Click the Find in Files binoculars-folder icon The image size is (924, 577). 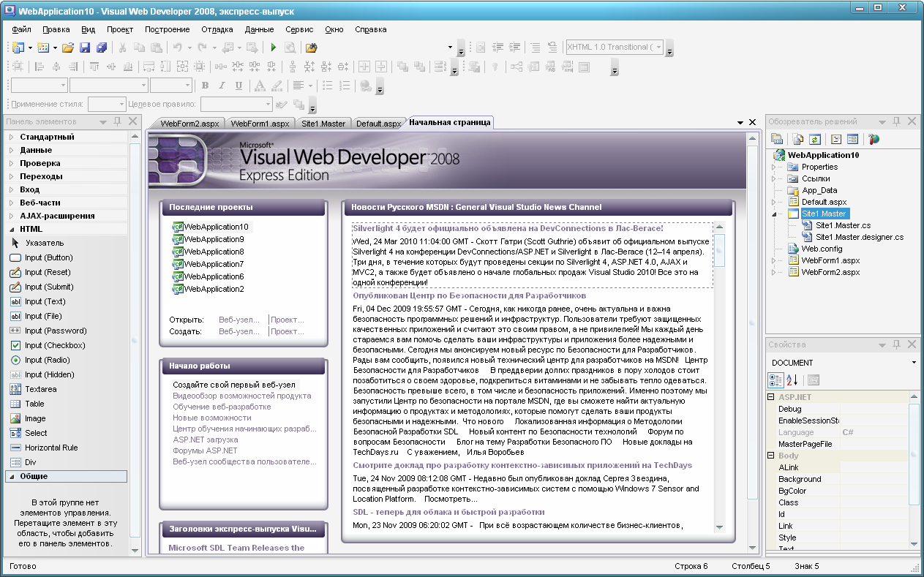pyautogui.click(x=311, y=48)
